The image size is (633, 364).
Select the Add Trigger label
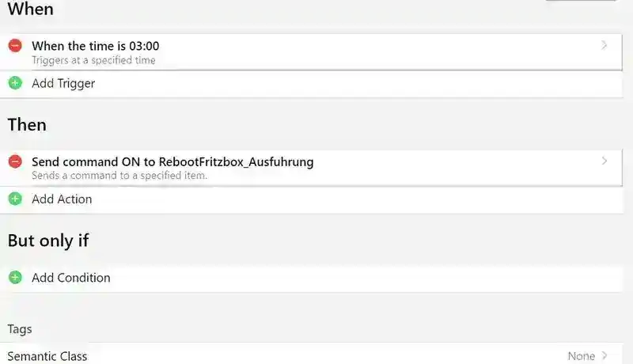tap(63, 83)
